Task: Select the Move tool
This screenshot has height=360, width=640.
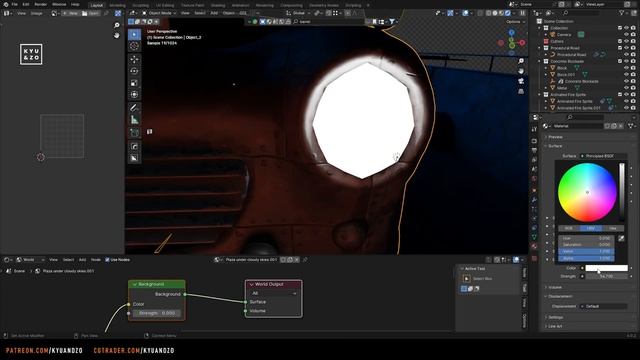Action: coord(134,60)
